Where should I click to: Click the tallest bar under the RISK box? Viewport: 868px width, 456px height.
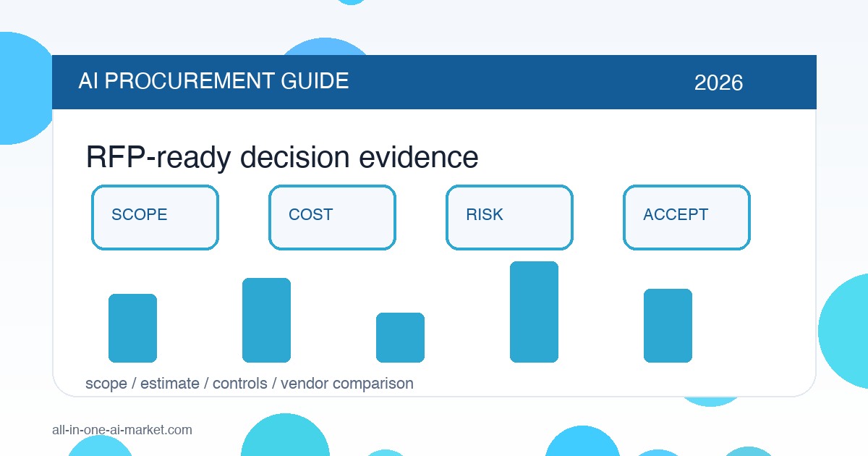pos(534,312)
